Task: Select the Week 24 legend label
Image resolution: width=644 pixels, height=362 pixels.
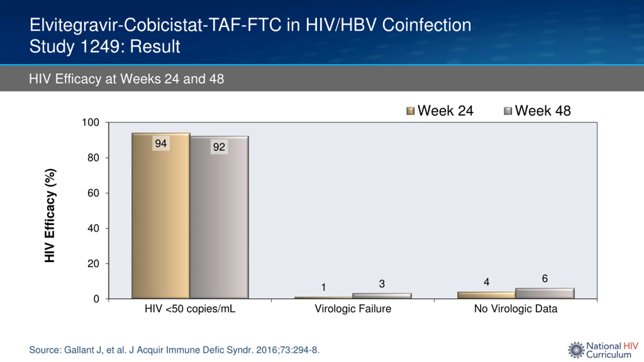Action: [x=446, y=111]
